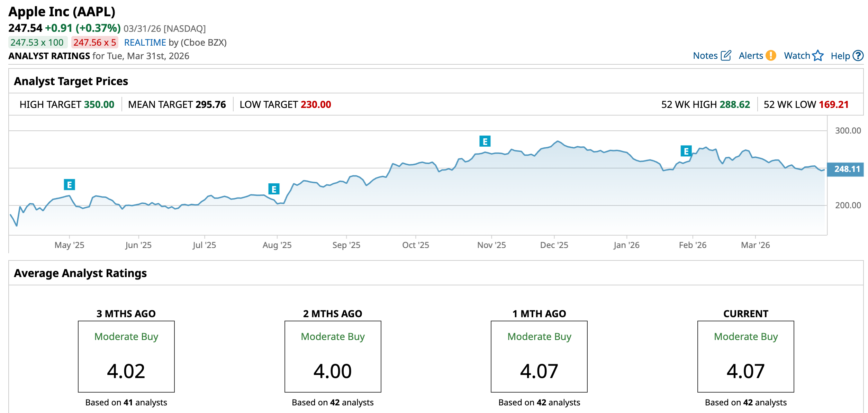868x413 pixels.
Task: Click the red ask 247.56 x 5 badge
Action: click(x=94, y=43)
